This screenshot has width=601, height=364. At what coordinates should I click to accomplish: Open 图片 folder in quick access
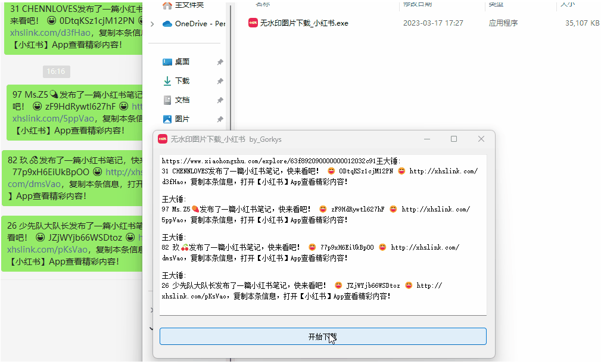[182, 119]
